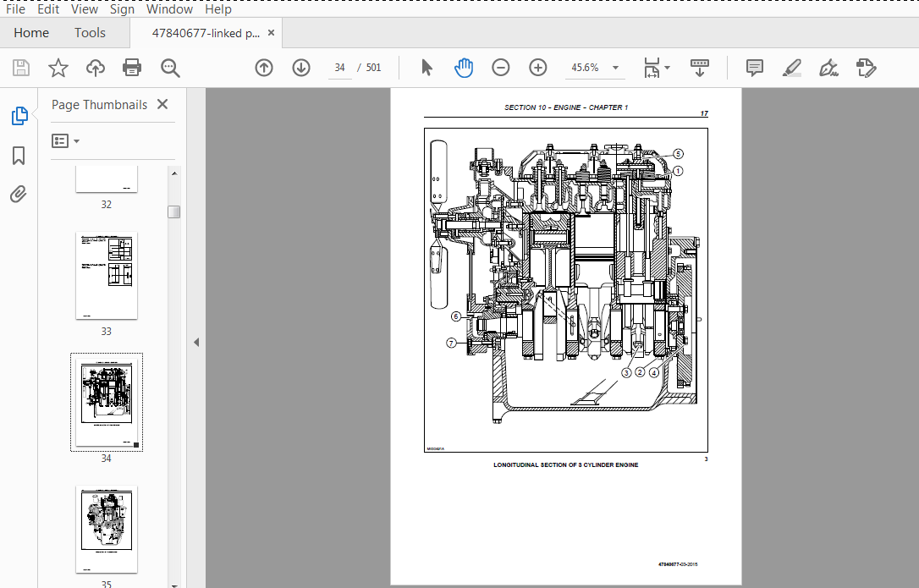Open thumbnail options dropdown menu
This screenshot has height=588, width=919.
(66, 140)
